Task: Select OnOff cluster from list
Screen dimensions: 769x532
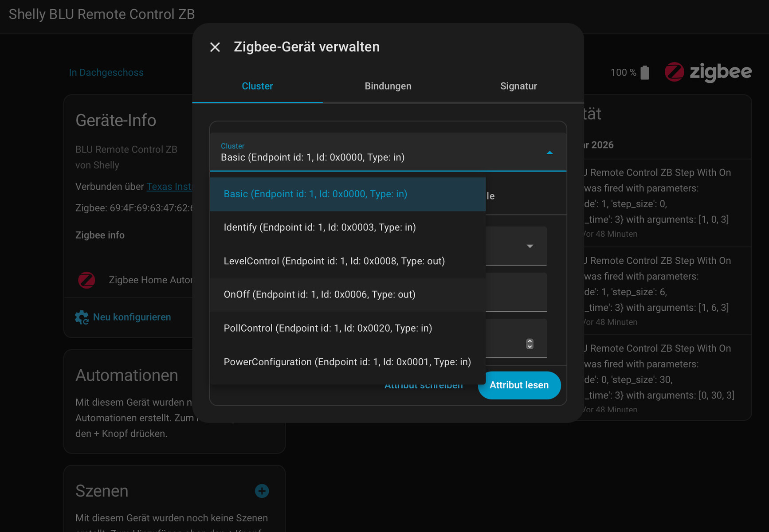Action: 319,294
